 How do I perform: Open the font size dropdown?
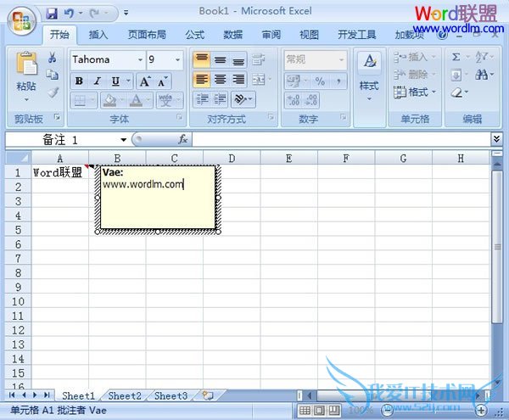[x=177, y=59]
